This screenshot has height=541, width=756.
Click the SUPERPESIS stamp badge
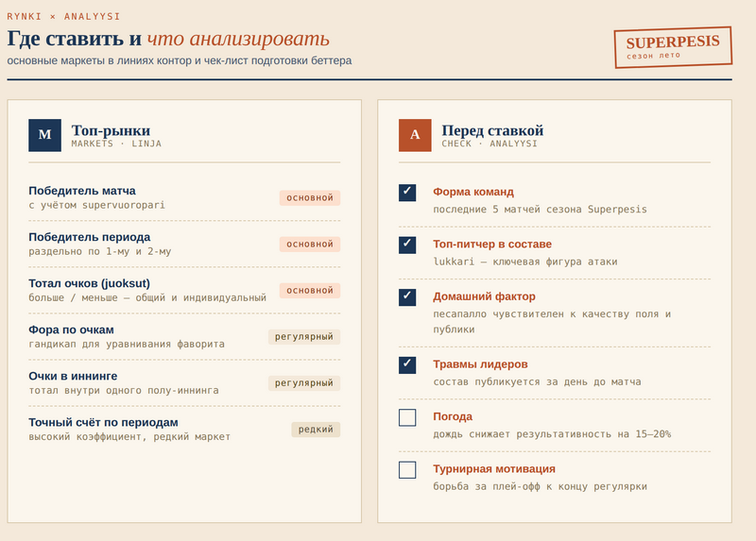673,47
